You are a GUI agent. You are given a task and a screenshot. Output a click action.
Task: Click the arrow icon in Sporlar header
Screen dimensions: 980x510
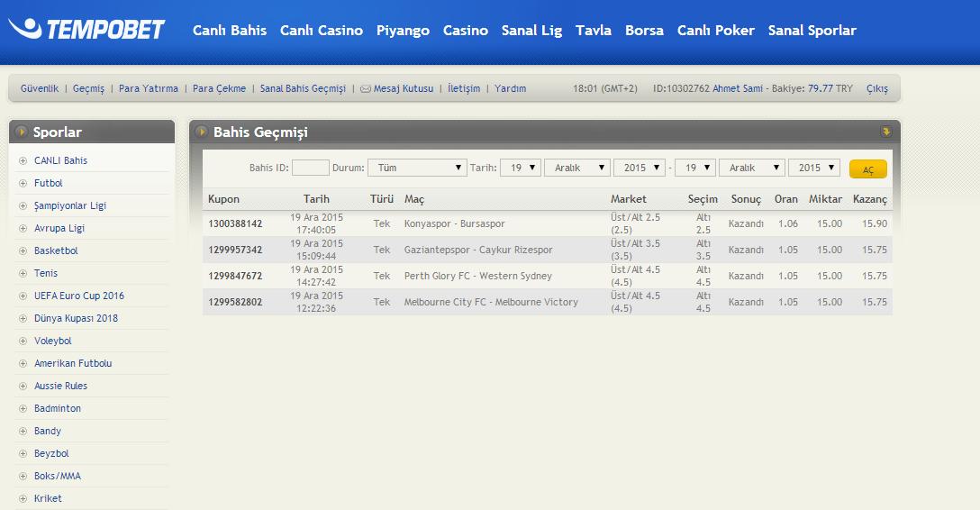21,132
